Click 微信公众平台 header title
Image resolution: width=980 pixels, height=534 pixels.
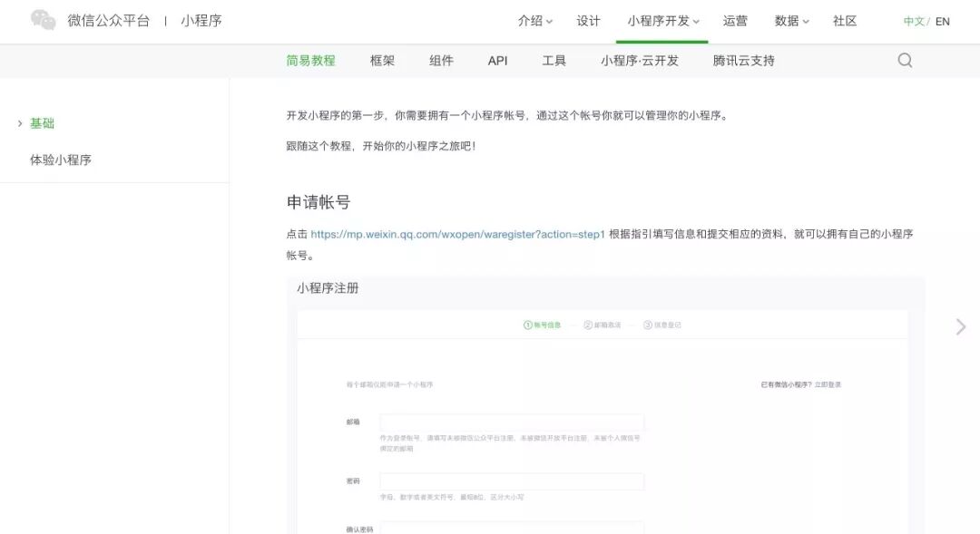pos(109,21)
